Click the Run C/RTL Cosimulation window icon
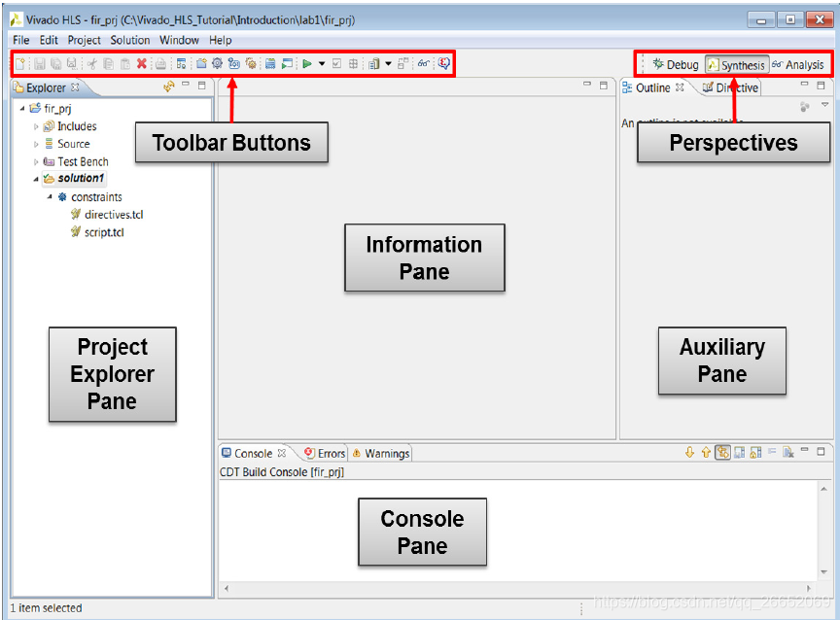The image size is (840, 620). [x=288, y=64]
